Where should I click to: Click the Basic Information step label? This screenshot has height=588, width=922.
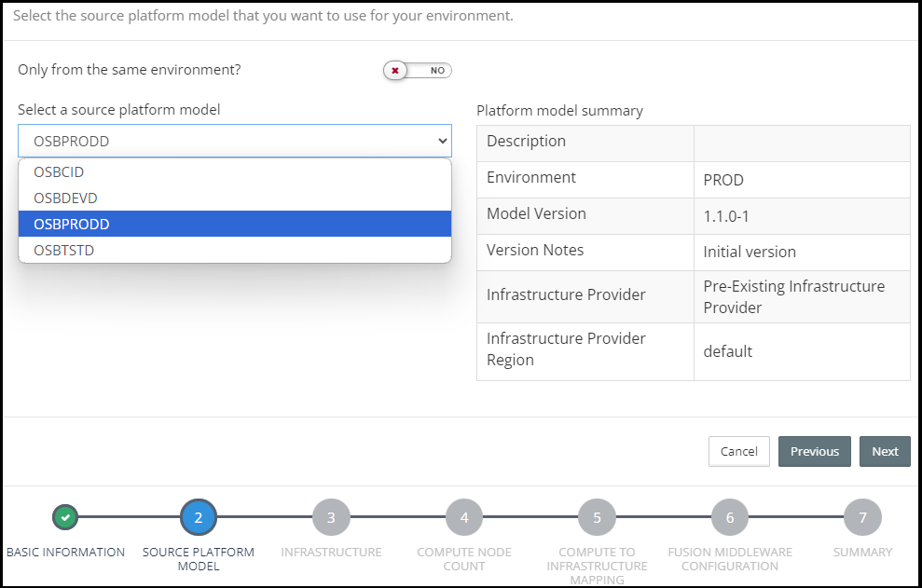tap(65, 553)
